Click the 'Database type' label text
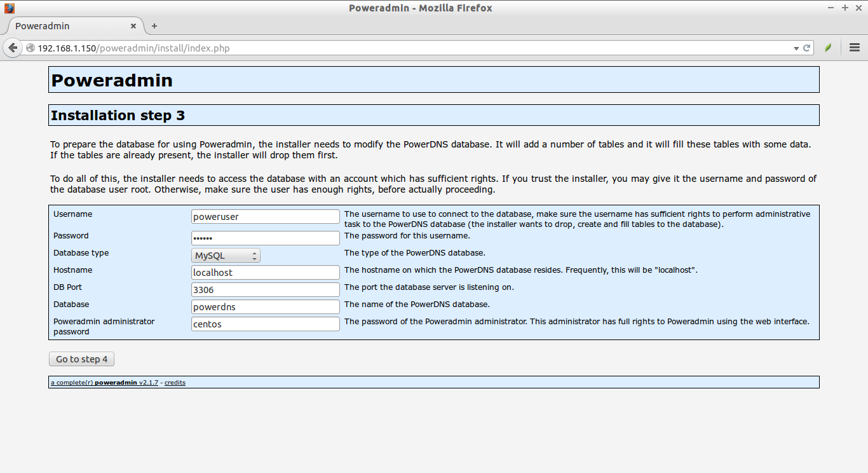Image resolution: width=868 pixels, height=473 pixels. click(x=81, y=253)
